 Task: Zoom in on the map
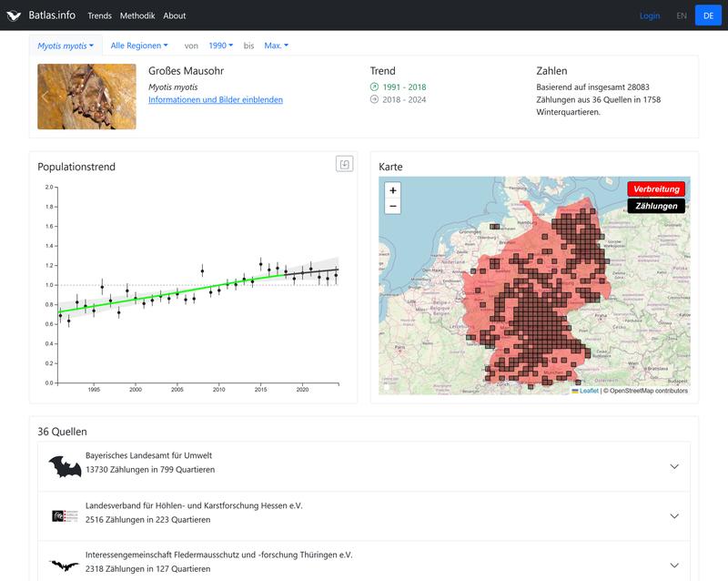(x=393, y=190)
